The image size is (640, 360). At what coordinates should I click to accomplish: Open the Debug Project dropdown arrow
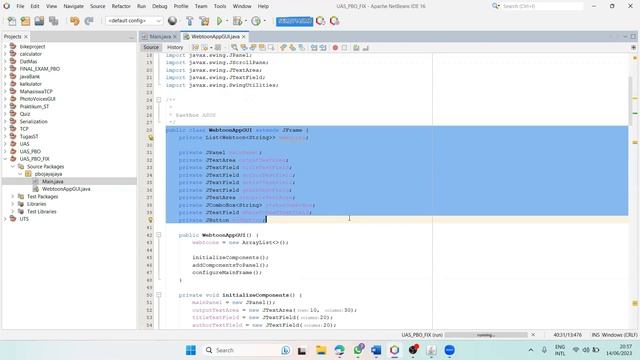[246, 21]
